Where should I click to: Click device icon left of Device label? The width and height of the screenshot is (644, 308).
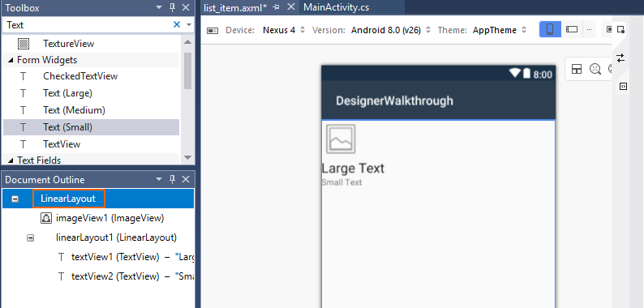(213, 30)
